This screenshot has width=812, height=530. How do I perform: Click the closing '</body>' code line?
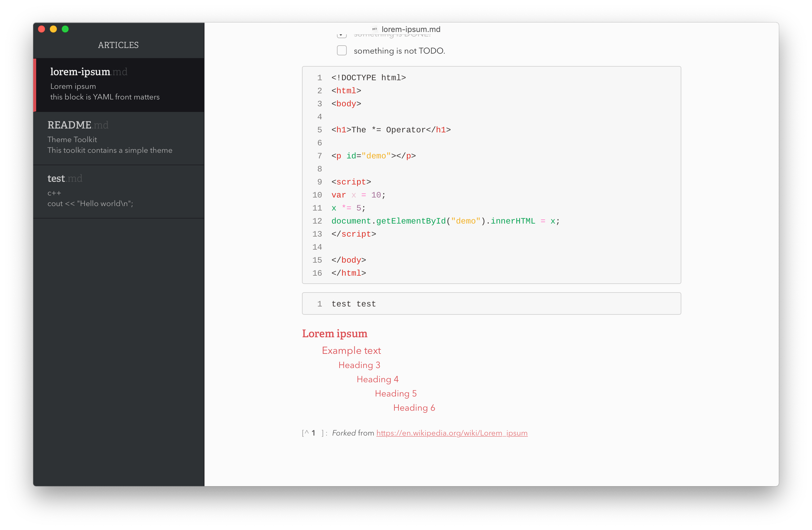[x=349, y=260]
